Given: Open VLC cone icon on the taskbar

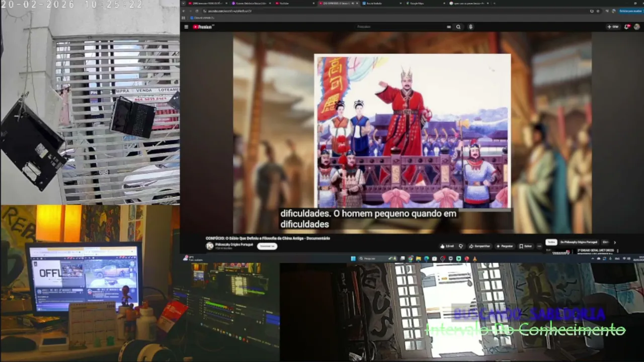Looking at the screenshot, I should (x=474, y=259).
